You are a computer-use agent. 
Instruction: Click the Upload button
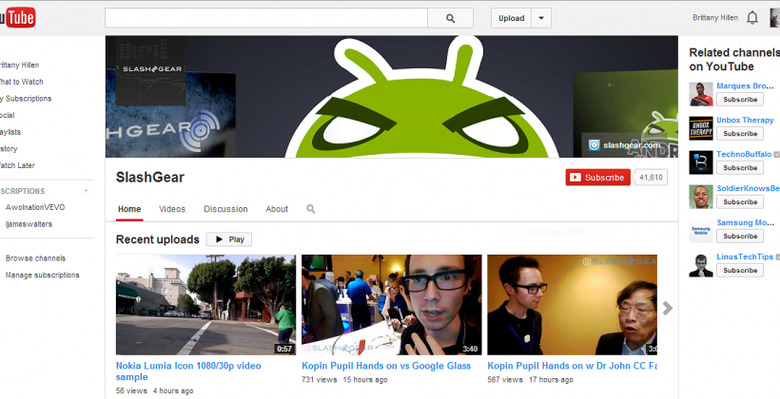511,18
